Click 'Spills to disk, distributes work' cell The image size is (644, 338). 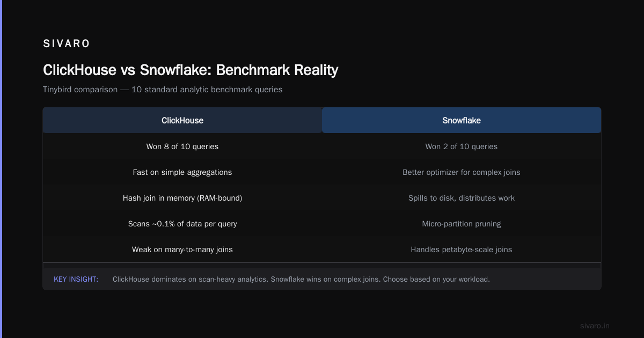click(x=462, y=198)
